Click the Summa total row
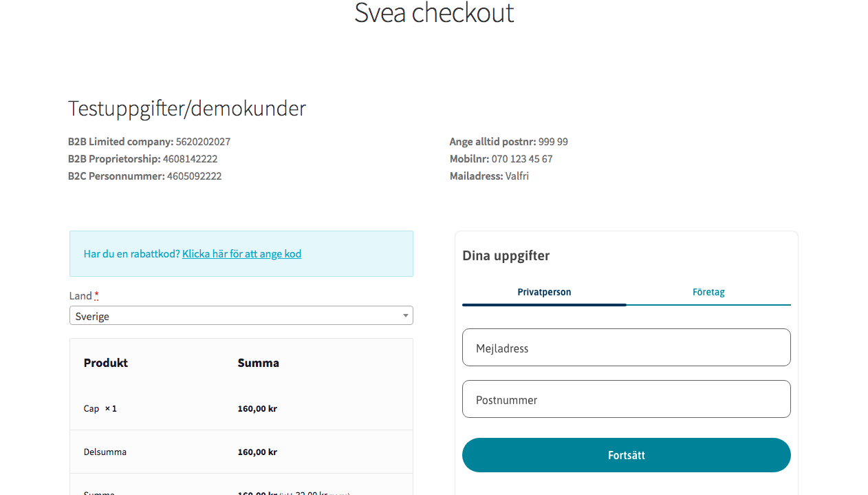 pyautogui.click(x=241, y=492)
